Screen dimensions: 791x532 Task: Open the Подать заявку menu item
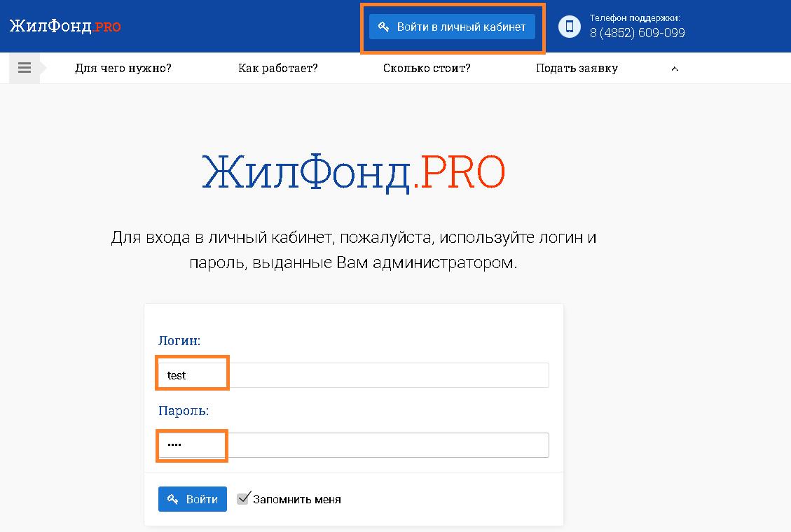(x=577, y=69)
